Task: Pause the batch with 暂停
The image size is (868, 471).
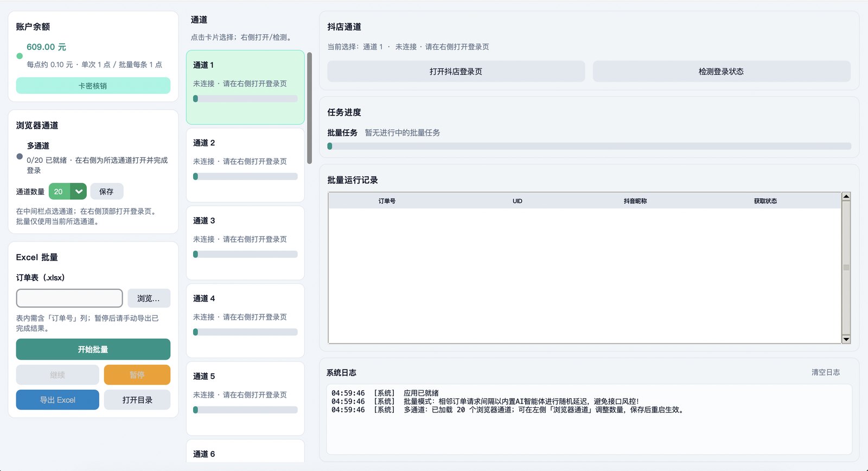Action: pos(137,375)
